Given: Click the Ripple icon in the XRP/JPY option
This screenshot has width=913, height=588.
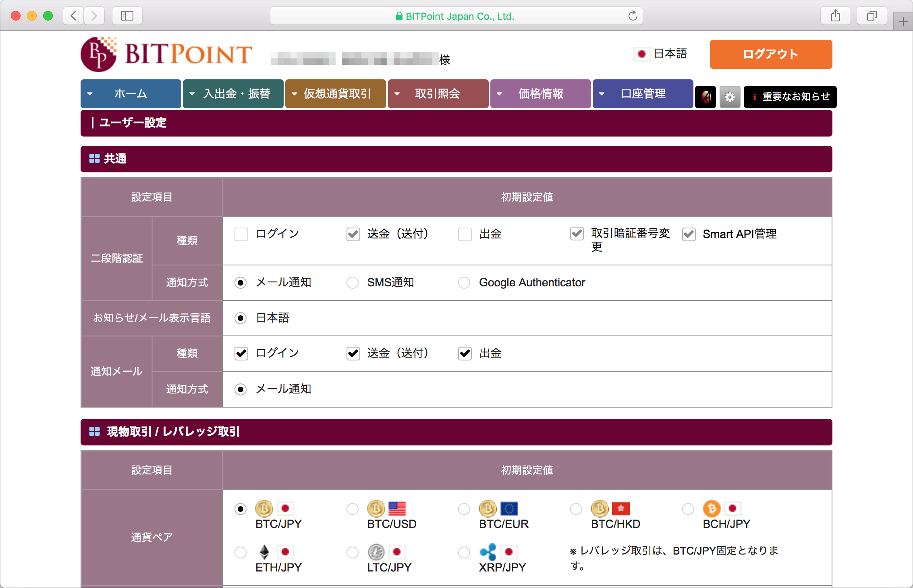Looking at the screenshot, I should (488, 552).
